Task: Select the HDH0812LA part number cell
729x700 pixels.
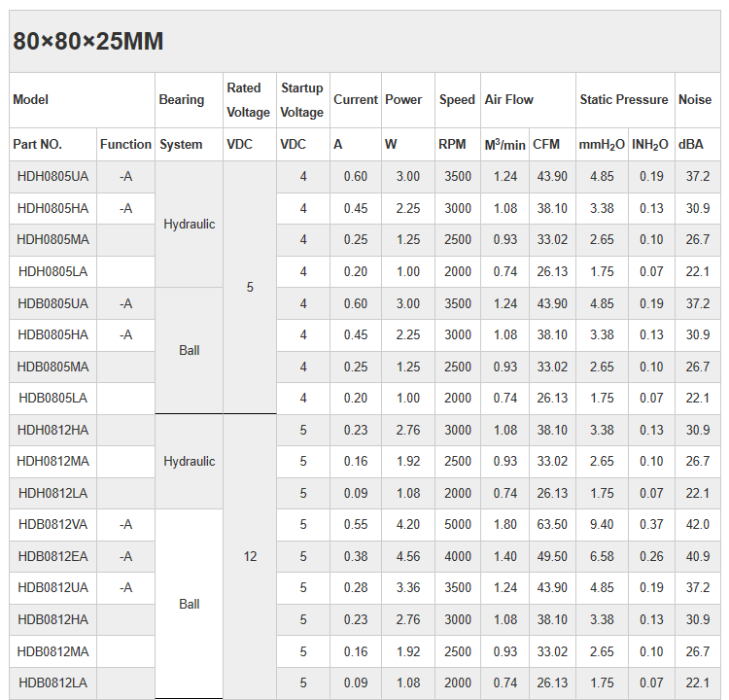Action: [52, 493]
